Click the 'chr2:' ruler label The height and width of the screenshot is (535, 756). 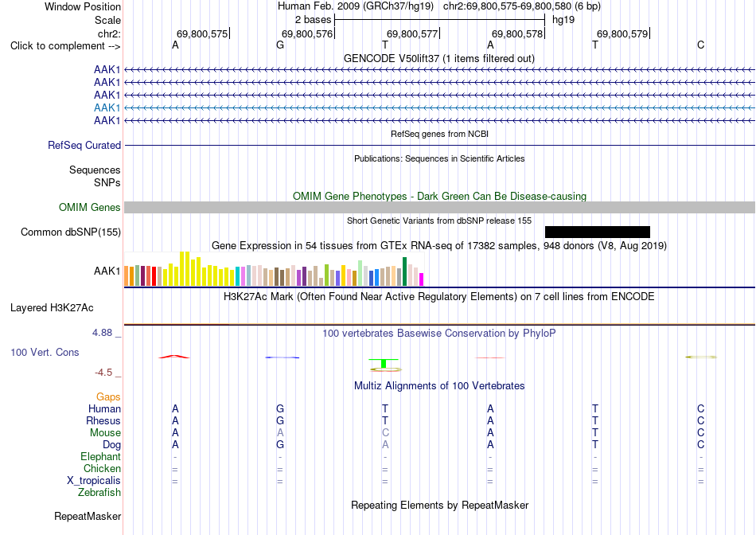(109, 33)
